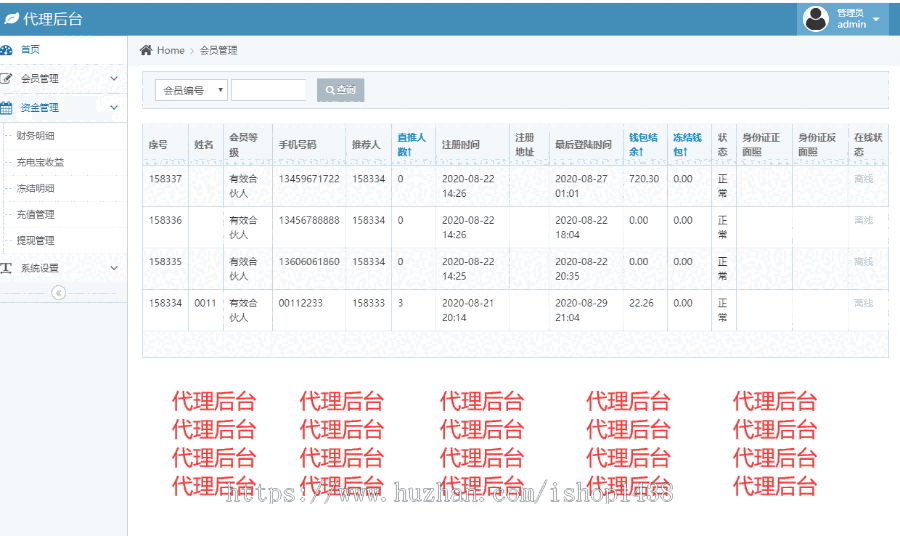The width and height of the screenshot is (900, 536).
Task: Click the dashboard icon beside 首页
Action: pos(7,50)
